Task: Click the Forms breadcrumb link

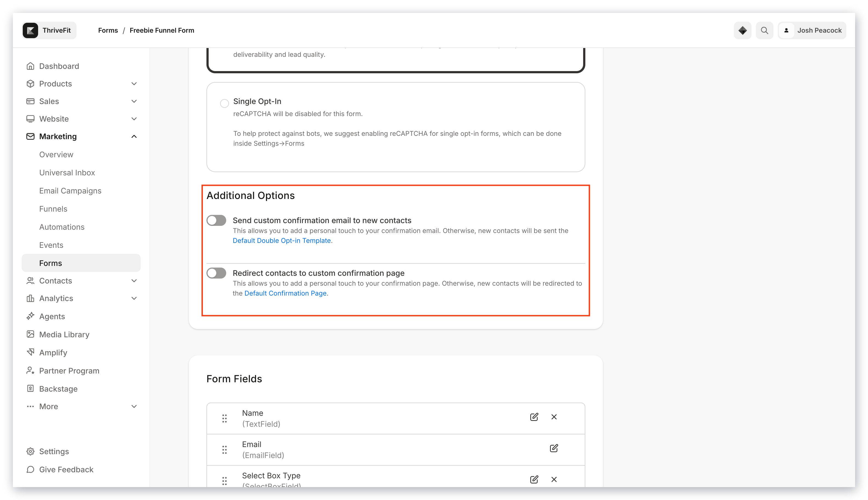Action: [x=108, y=30]
